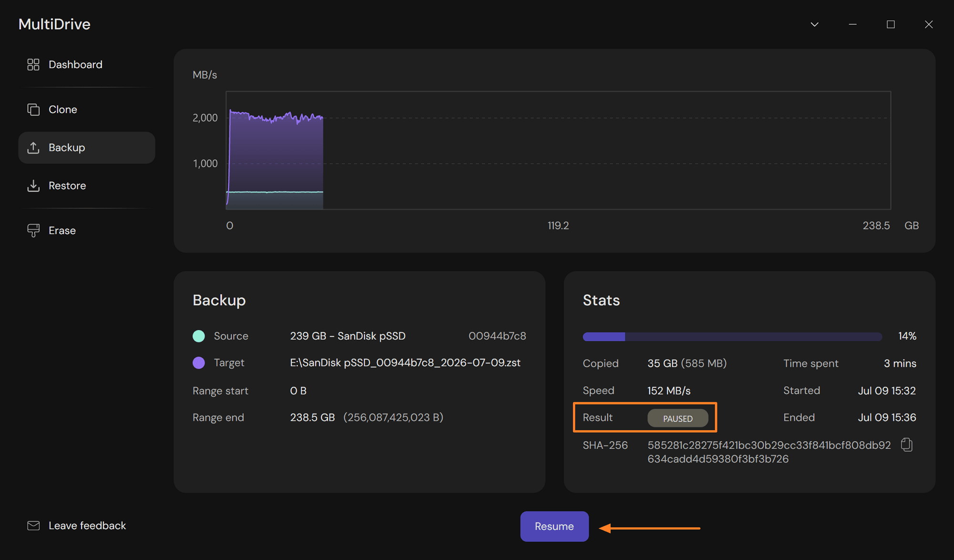Open the Erase section
This screenshot has height=560, width=954.
point(87,230)
